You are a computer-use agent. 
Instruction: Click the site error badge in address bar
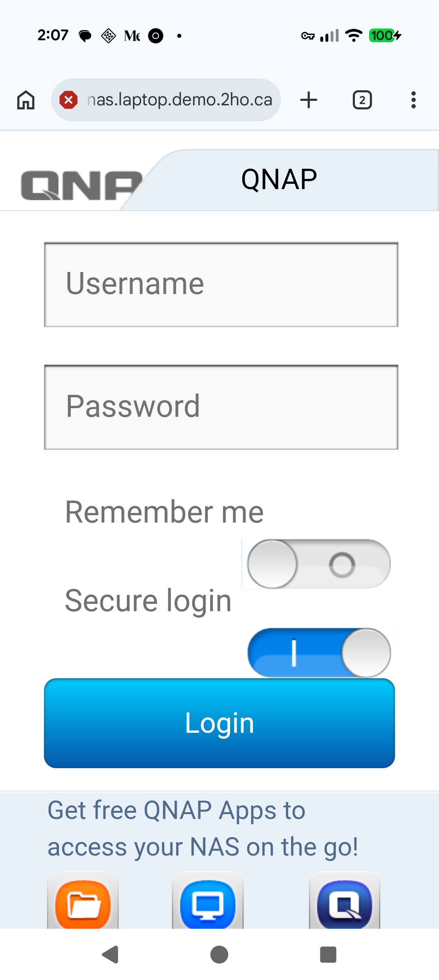coord(69,100)
